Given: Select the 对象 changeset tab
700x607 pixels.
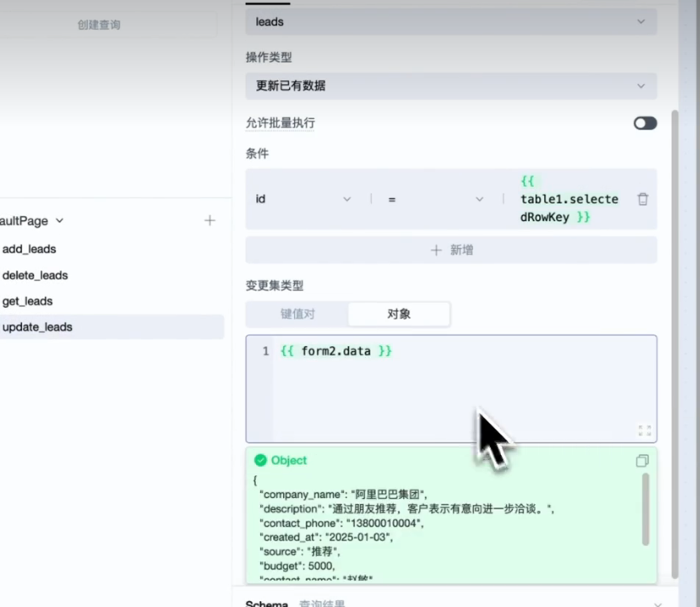Looking at the screenshot, I should [x=399, y=314].
